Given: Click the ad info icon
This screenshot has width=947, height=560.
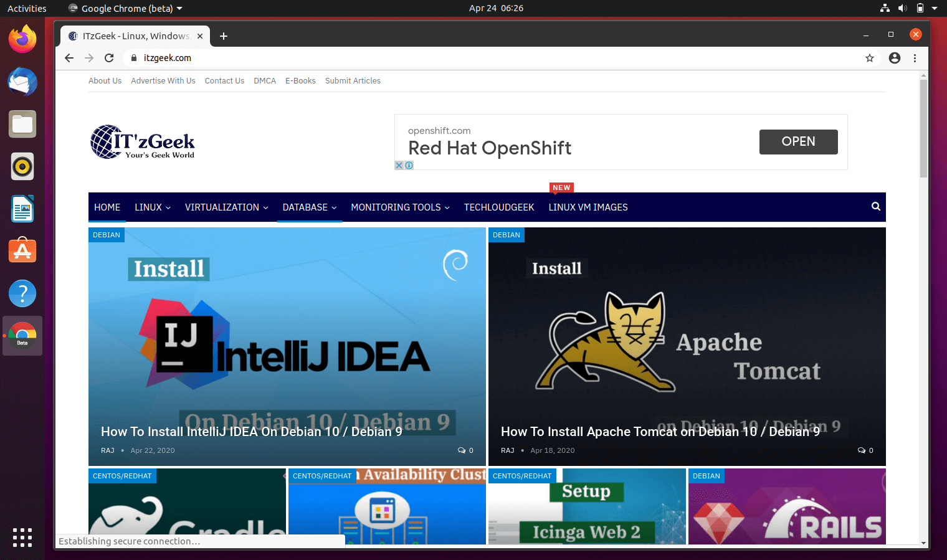Looking at the screenshot, I should pos(409,165).
